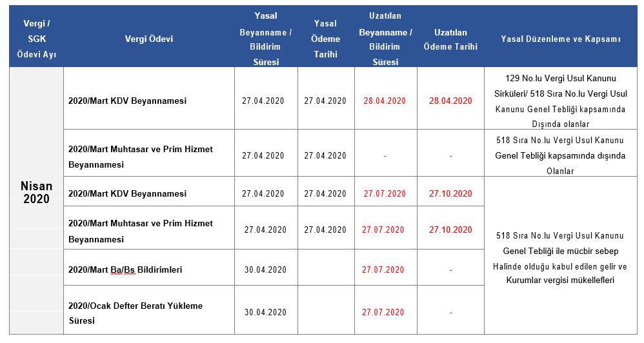Click the 30.04.2020 date in Defter Beratı row
The image size is (644, 343).
(x=266, y=313)
